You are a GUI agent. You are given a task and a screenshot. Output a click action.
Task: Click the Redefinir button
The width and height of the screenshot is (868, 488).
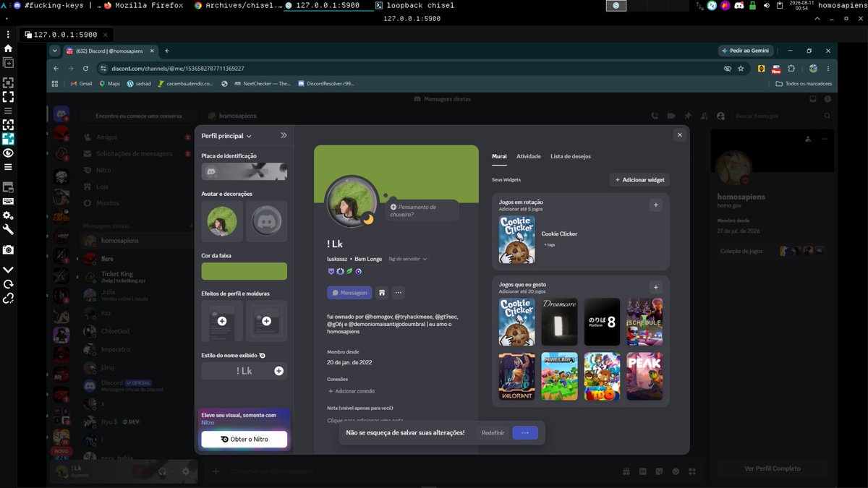(x=493, y=433)
